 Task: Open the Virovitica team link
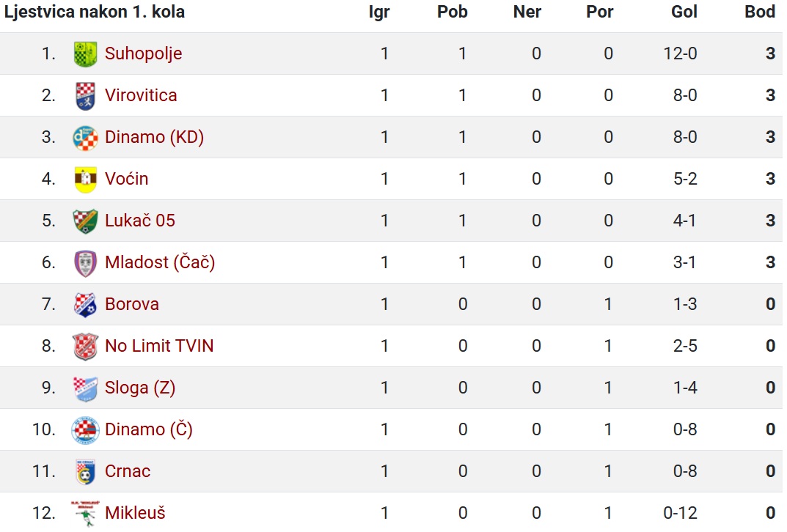pos(141,95)
